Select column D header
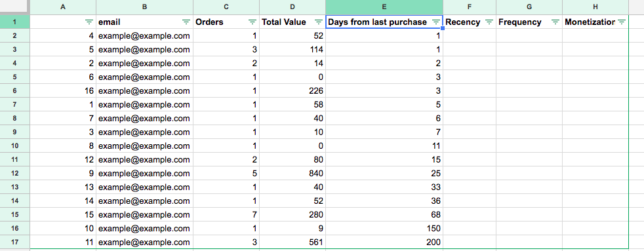This screenshot has width=644, height=251. tap(292, 7)
